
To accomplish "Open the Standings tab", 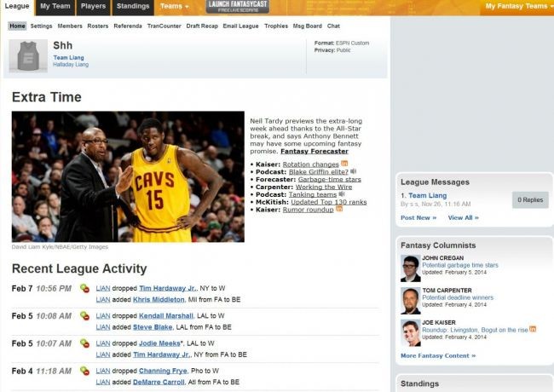I will click(x=133, y=6).
